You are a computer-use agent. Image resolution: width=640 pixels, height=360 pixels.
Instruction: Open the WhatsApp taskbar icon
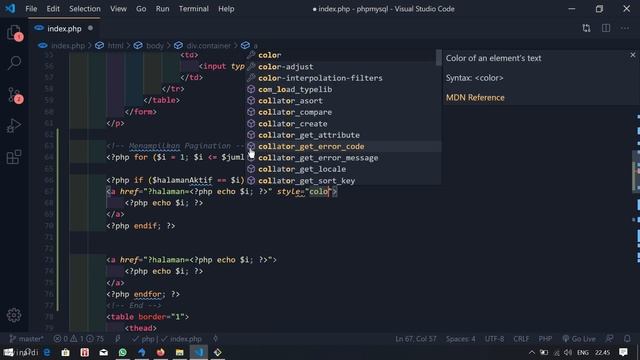click(122, 352)
